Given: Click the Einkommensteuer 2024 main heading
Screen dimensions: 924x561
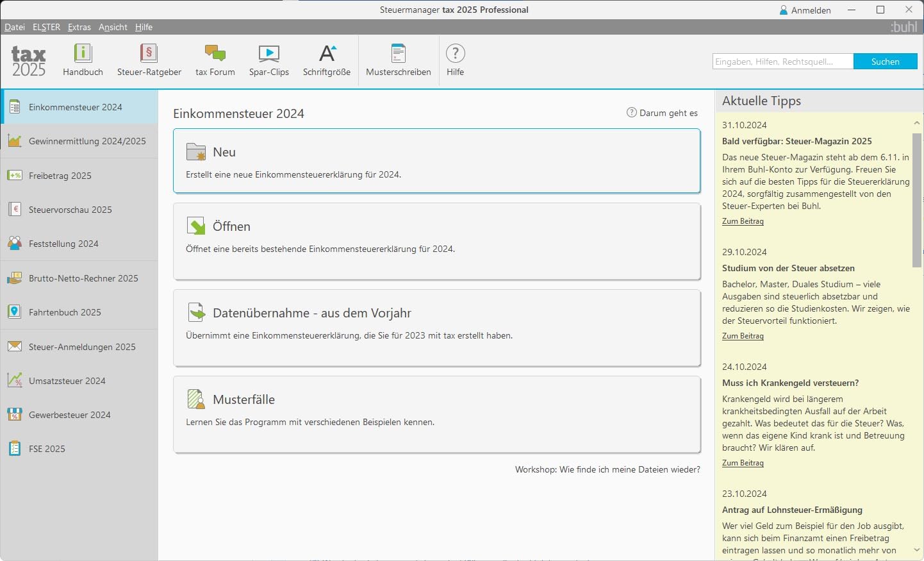Looking at the screenshot, I should tap(238, 113).
